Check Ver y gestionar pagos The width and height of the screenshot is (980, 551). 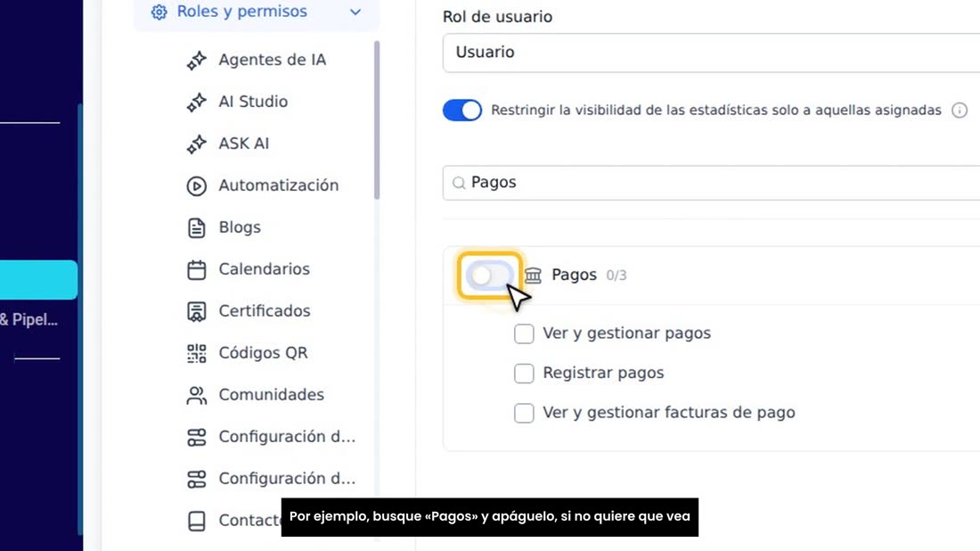[524, 334]
